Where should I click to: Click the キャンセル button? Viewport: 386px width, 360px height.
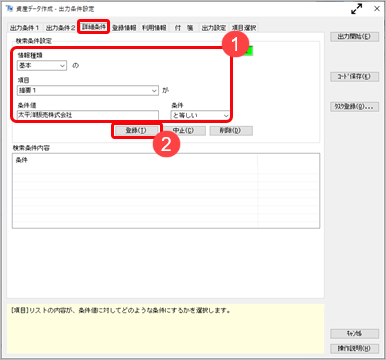click(355, 333)
